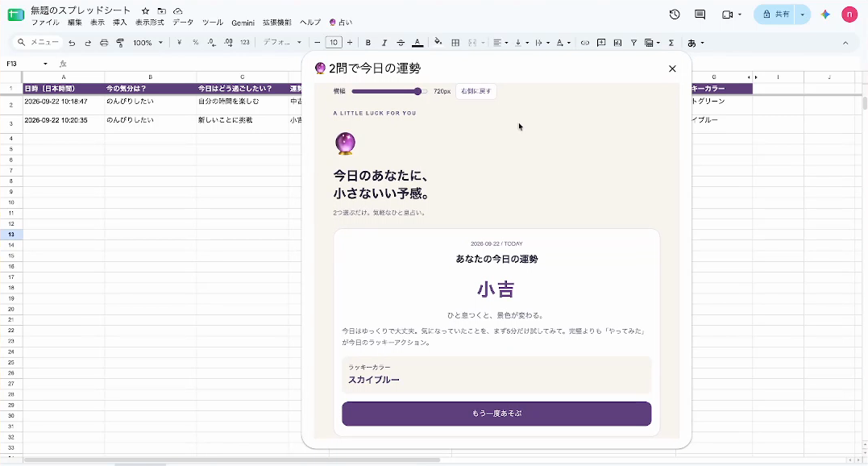Activate the paint format roller
The width and height of the screenshot is (868, 466).
coord(120,43)
